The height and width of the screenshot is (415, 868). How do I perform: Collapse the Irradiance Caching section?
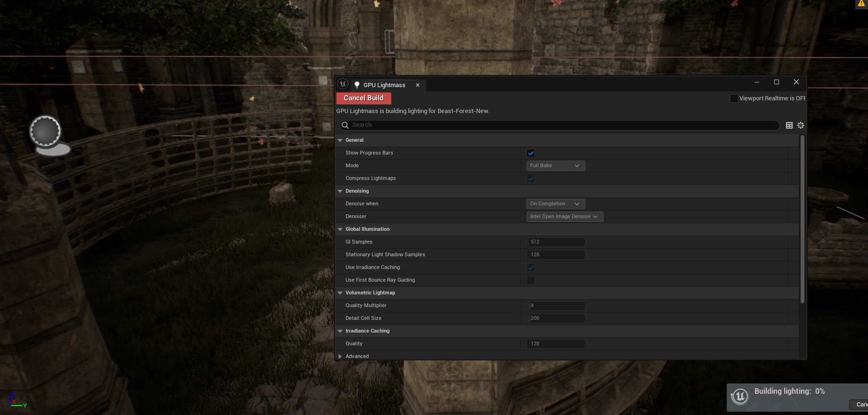[340, 331]
